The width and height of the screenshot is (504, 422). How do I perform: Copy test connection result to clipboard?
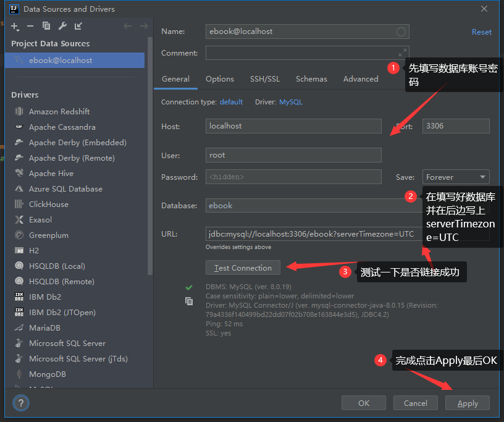(189, 301)
